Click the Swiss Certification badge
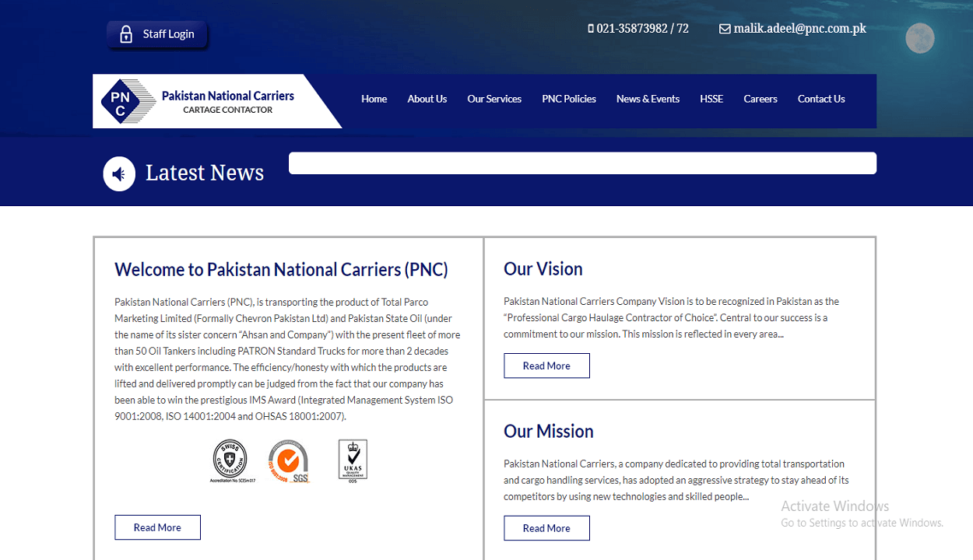Viewport: 973px width, 560px height. click(230, 460)
